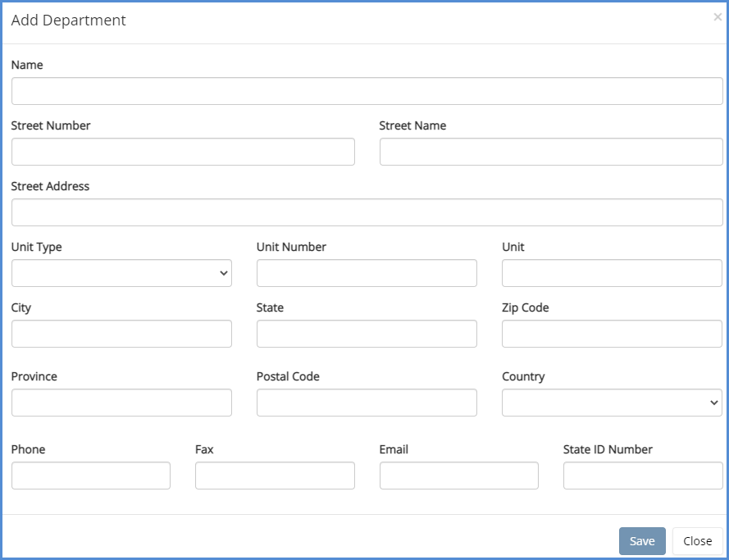The width and height of the screenshot is (729, 560).
Task: Focus the Zip Code input
Action: tap(612, 334)
